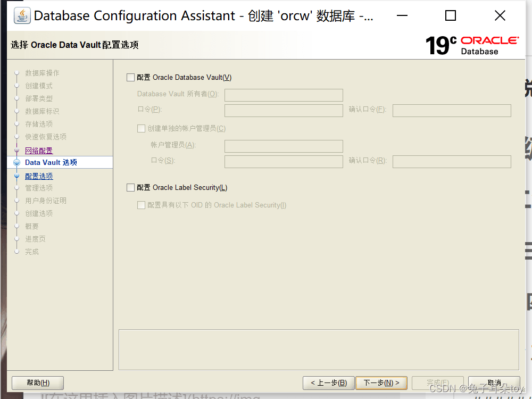This screenshot has height=399, width=532.
Task: Go to 配置选项 step in sidebar
Action: coord(39,176)
